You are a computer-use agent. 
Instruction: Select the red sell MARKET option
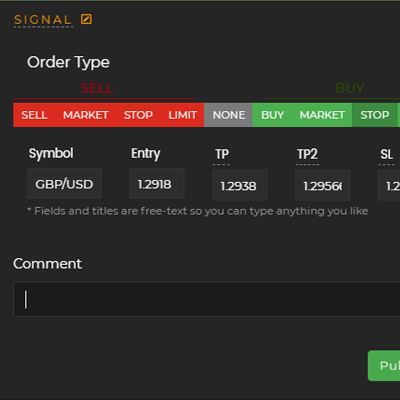tap(86, 115)
